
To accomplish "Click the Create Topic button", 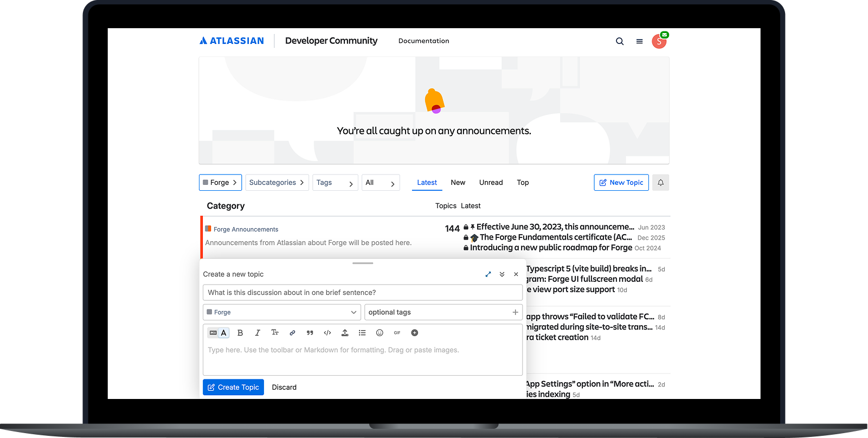I will coord(234,387).
